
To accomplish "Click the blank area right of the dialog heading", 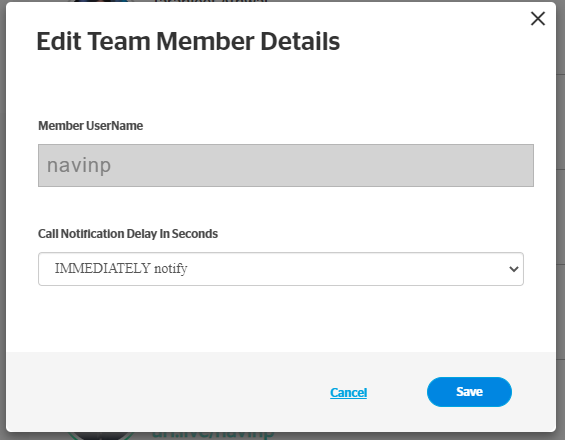I will click(x=432, y=41).
